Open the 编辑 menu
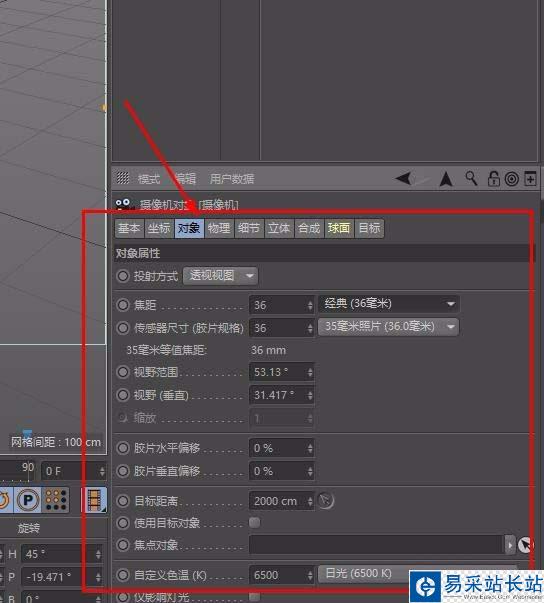544x603 pixels. click(185, 179)
